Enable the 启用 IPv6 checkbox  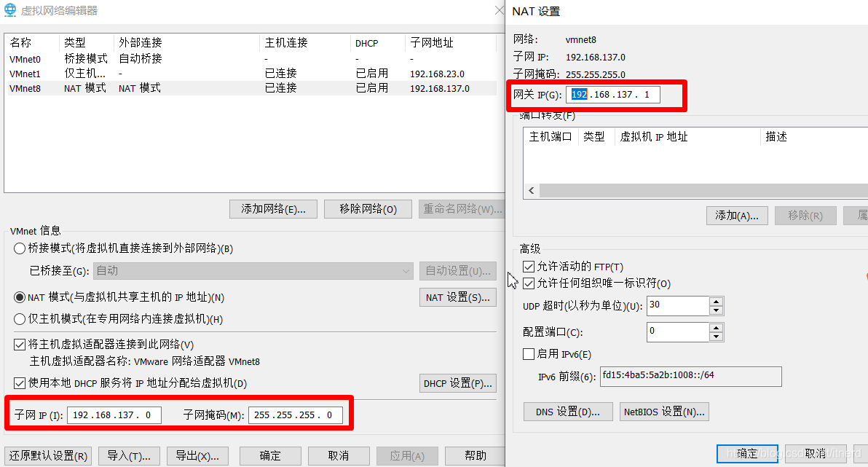point(529,354)
